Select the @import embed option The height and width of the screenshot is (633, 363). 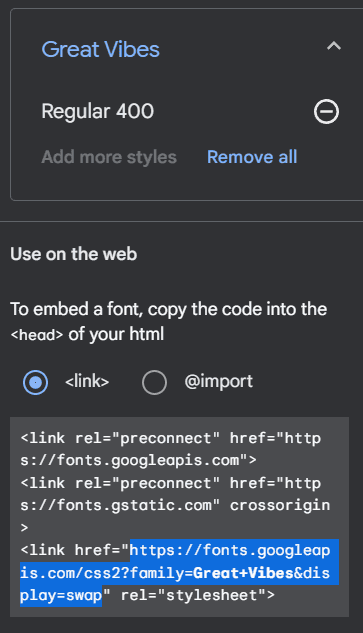(154, 382)
